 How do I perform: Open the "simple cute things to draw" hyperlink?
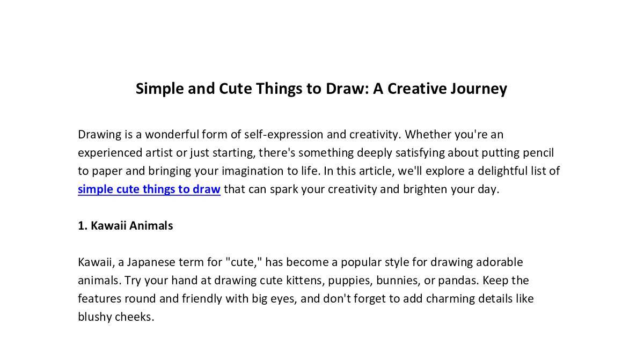pos(149,189)
